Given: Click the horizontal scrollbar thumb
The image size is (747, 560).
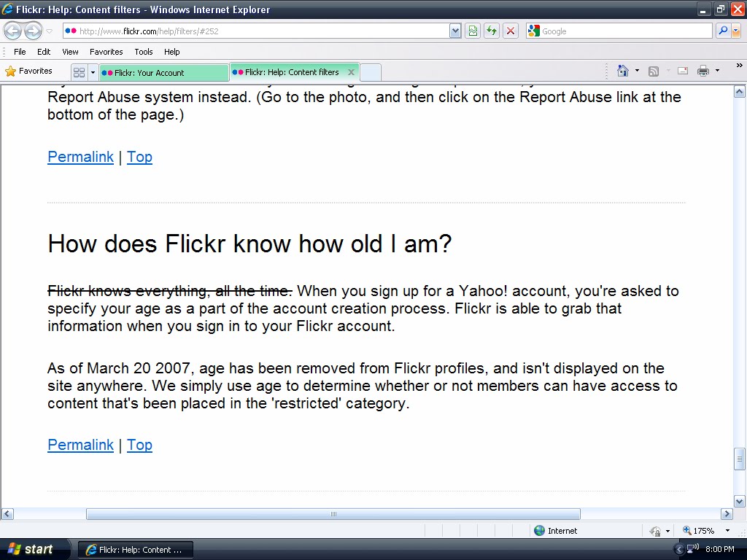Looking at the screenshot, I should (333, 514).
